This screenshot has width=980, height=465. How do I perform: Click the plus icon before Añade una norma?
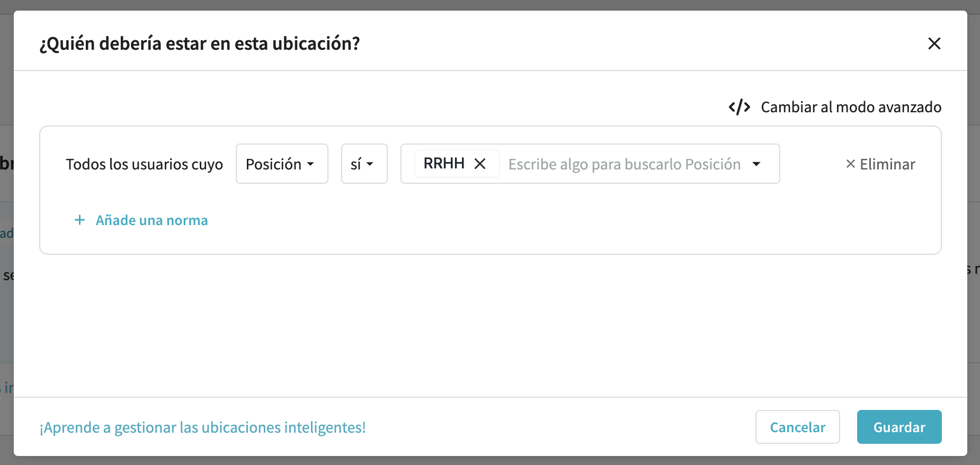(x=79, y=220)
